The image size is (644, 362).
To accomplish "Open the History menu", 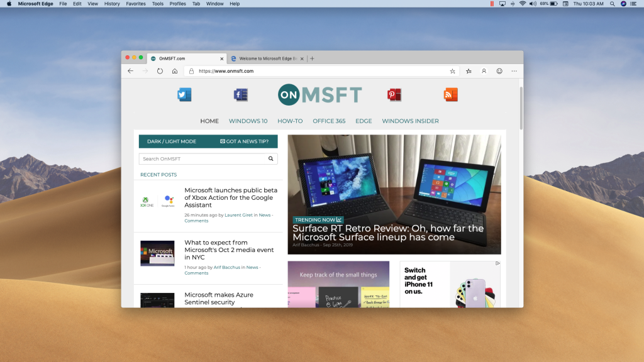I will pos(111,4).
